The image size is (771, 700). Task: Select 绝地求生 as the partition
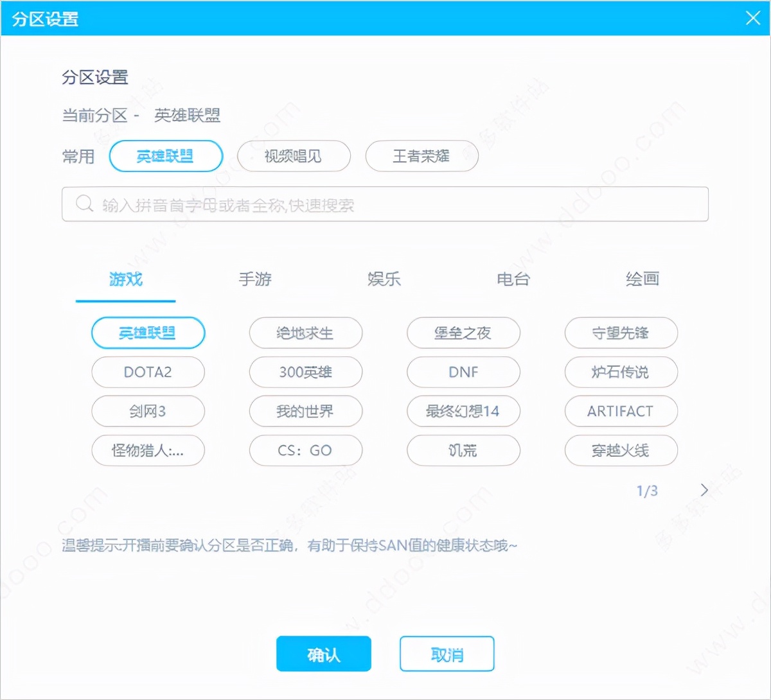click(x=306, y=333)
